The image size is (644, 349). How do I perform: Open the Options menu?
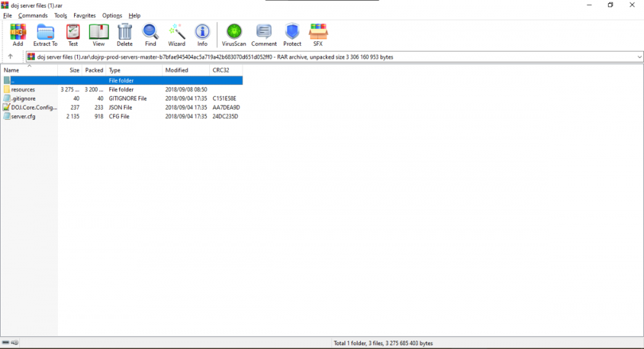[x=112, y=15]
